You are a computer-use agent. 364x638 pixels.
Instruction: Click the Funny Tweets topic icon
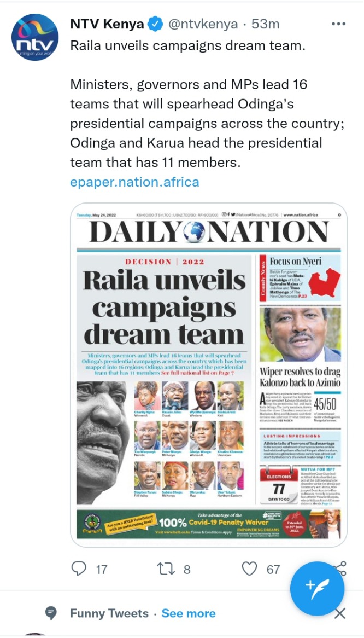pos(51,613)
